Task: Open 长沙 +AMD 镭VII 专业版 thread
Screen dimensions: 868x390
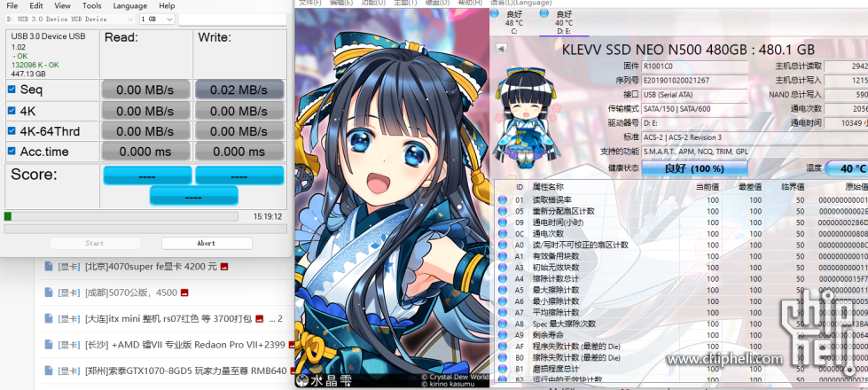Action: point(186,345)
